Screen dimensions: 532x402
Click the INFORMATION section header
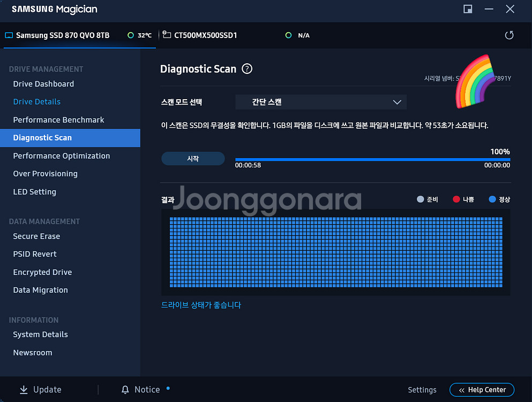pyautogui.click(x=34, y=320)
